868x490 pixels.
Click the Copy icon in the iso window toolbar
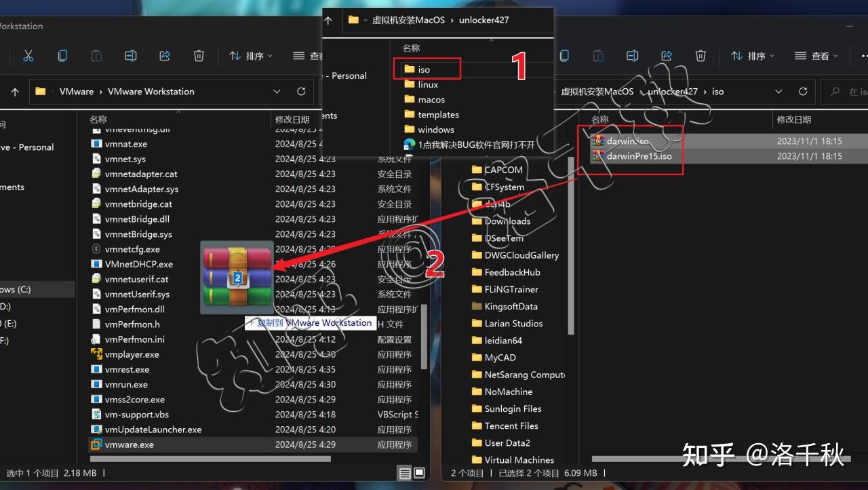[x=564, y=56]
